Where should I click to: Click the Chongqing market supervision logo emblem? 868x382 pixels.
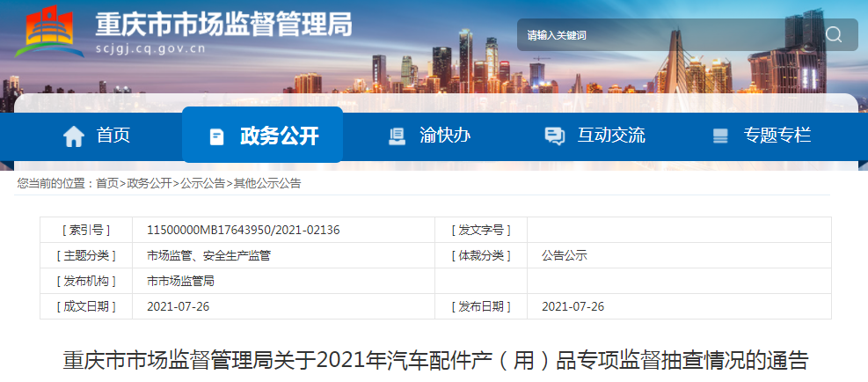pos(49,32)
